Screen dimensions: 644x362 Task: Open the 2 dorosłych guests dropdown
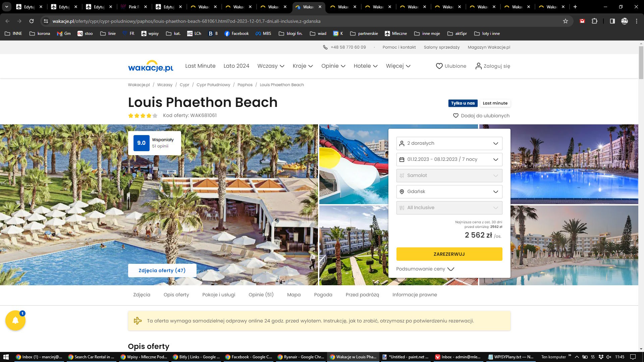pyautogui.click(x=449, y=143)
